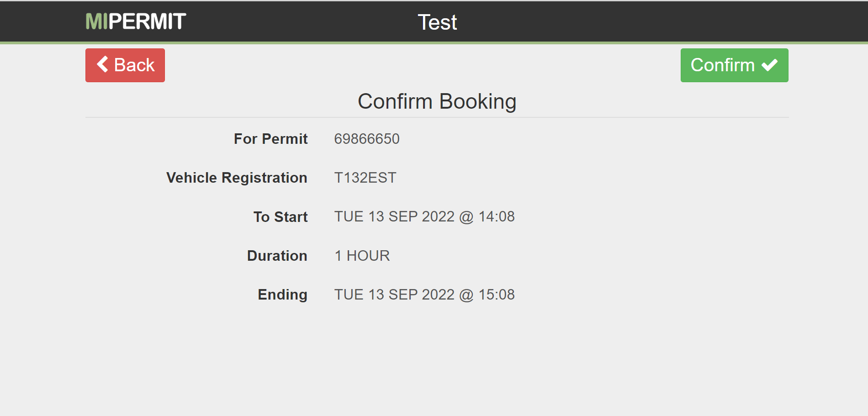Click the To Start label
This screenshot has width=868, height=416.
pos(281,217)
